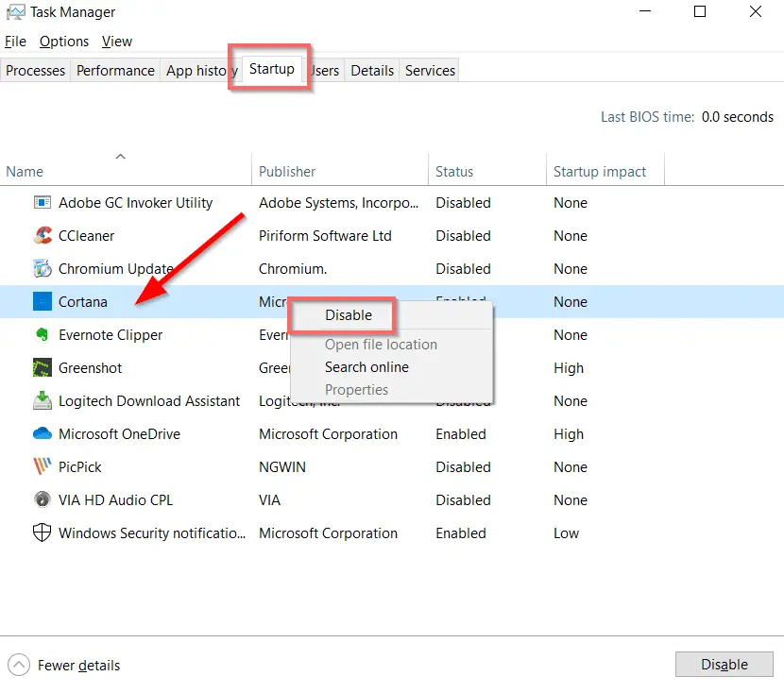Minimize the Task Manager window
This screenshot has width=784, height=693.
point(645,11)
